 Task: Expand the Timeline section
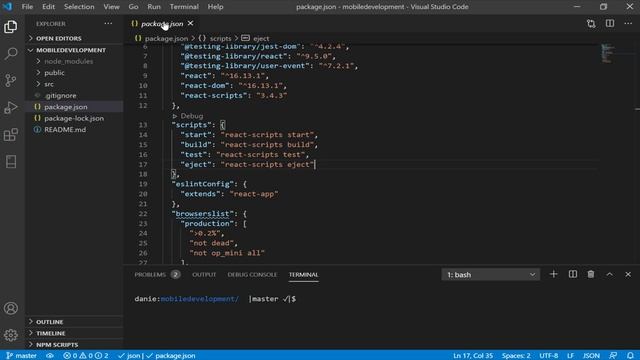[x=74, y=333]
